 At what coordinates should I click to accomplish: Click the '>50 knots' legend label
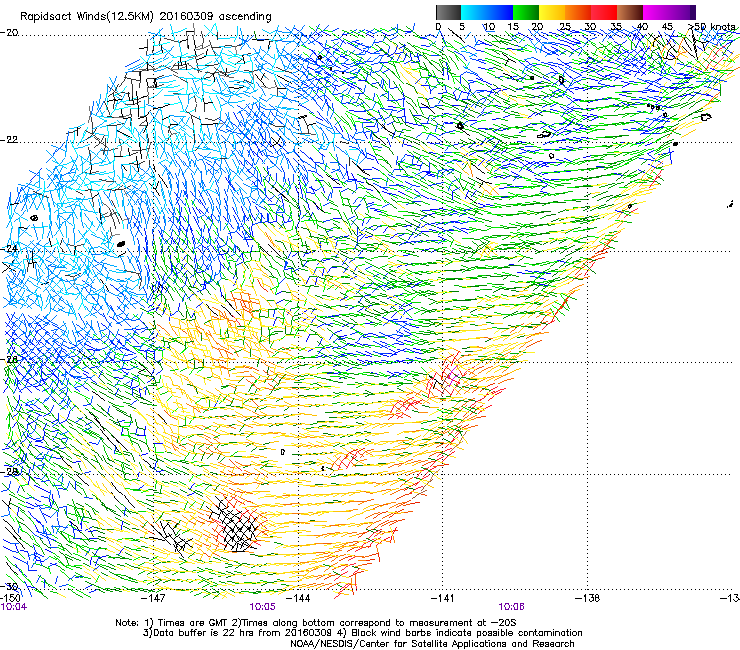point(711,27)
